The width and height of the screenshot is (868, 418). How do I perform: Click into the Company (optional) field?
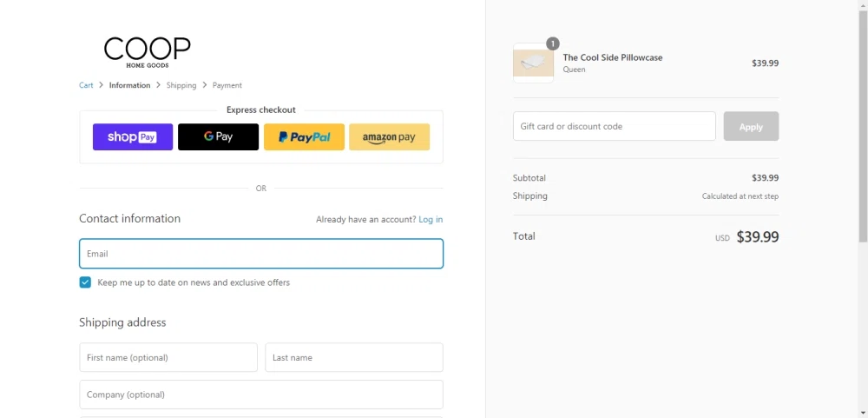click(261, 395)
